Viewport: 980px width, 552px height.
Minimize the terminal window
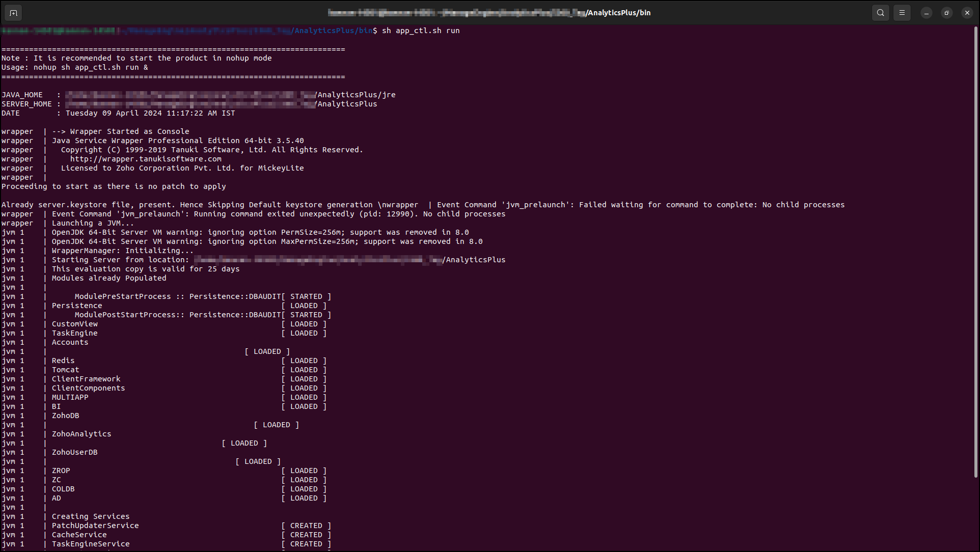click(927, 13)
